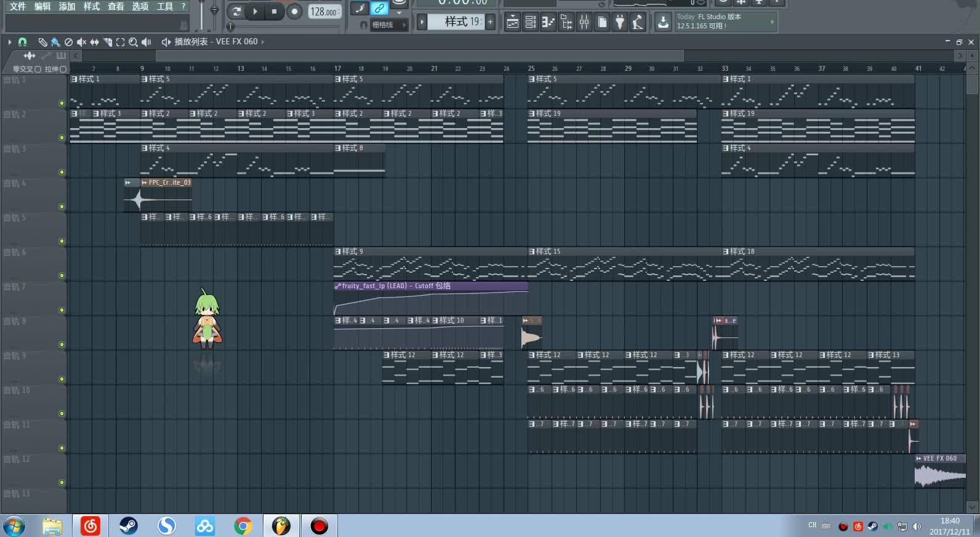
Task: Open the 添加 menu
Action: pyautogui.click(x=67, y=6)
